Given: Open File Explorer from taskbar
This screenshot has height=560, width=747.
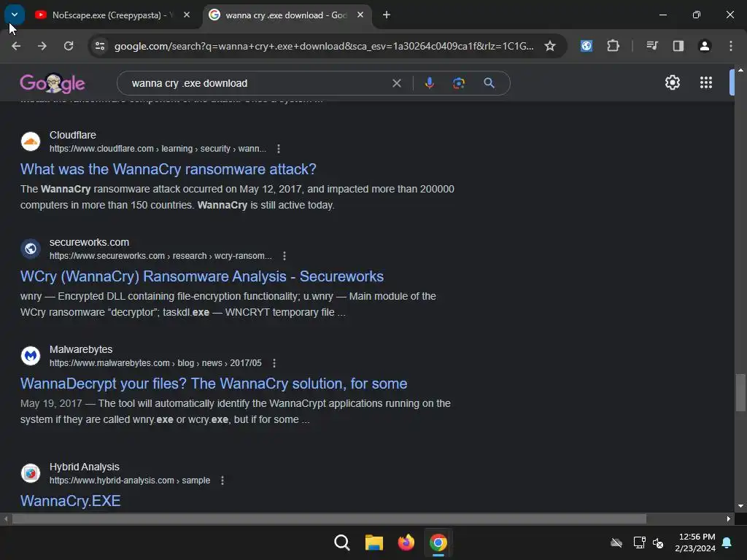Looking at the screenshot, I should 374,542.
